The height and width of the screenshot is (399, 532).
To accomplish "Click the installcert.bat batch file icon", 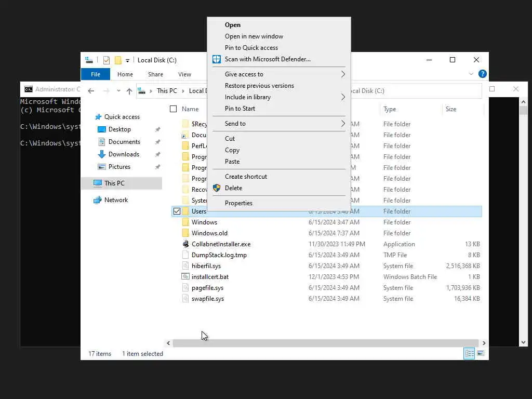I will coord(185,276).
